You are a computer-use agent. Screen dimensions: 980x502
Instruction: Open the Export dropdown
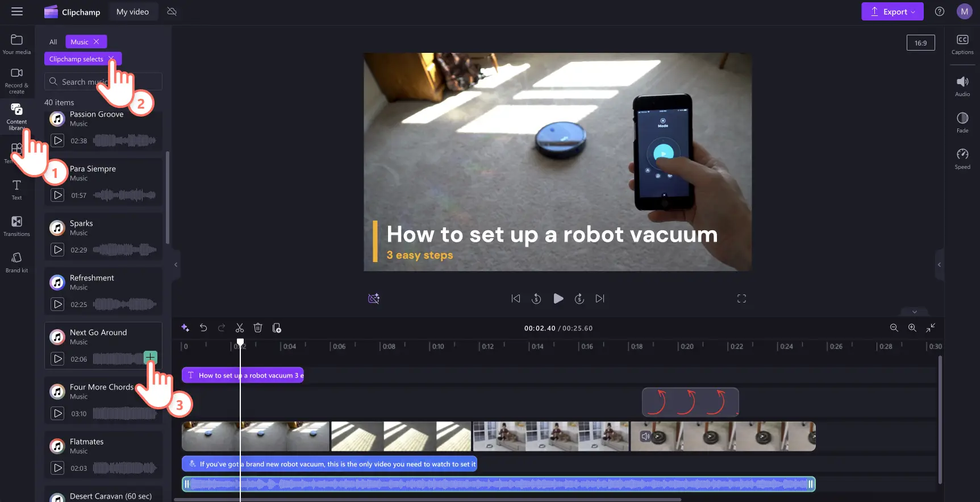coord(893,11)
